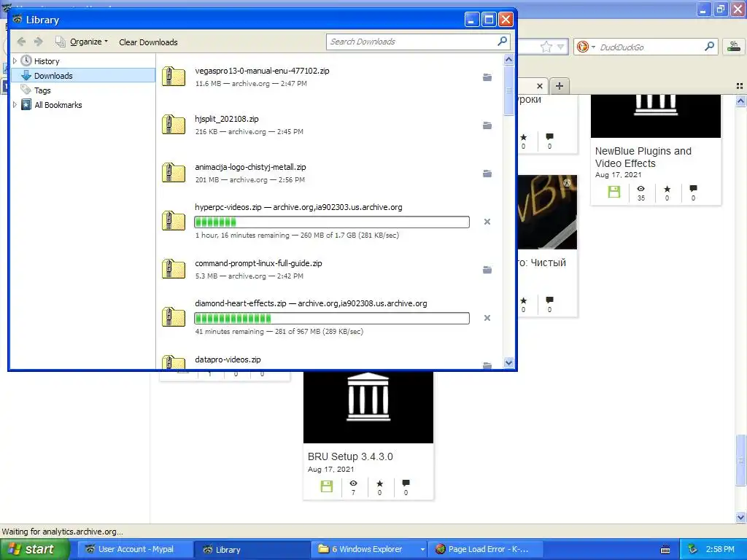Click the system tray network icon
Viewport: 747px width, 560px height.
click(x=692, y=549)
